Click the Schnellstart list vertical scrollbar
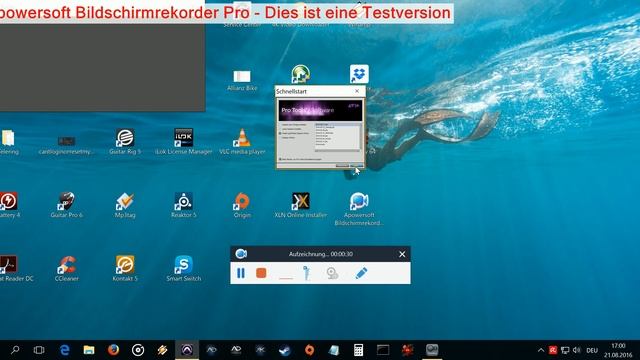 click(361, 136)
